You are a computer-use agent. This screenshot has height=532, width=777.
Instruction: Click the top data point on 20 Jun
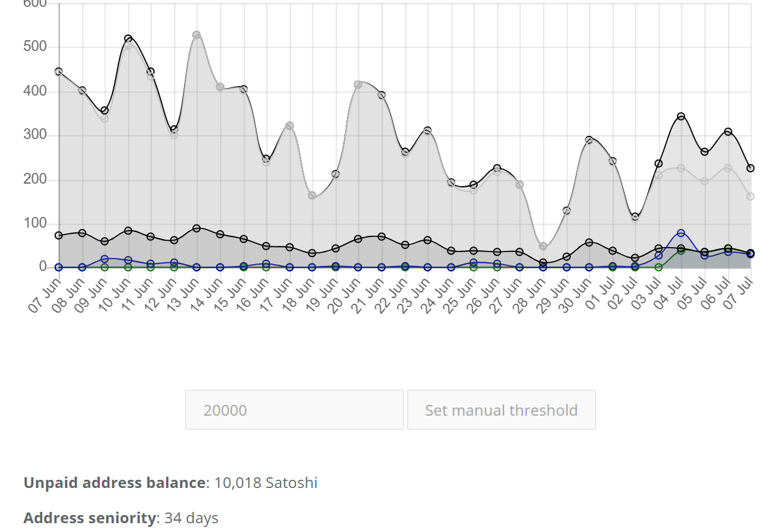coord(358,84)
